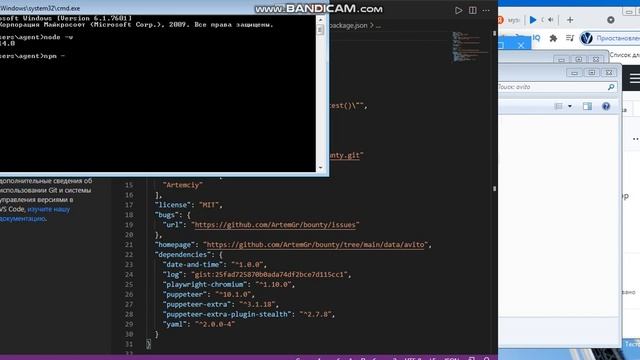640x360 pixels.
Task: Click the round gray icon in browser tab bar
Action: pyautogui.click(x=611, y=20)
